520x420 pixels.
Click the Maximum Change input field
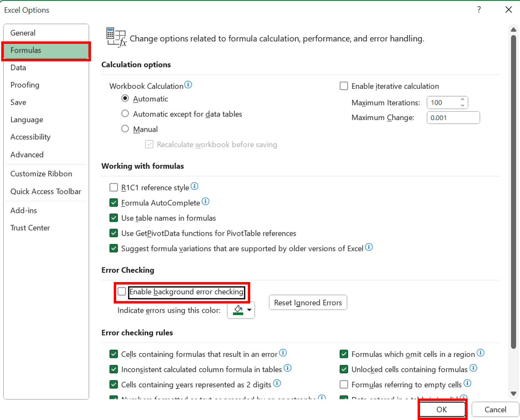coord(453,118)
